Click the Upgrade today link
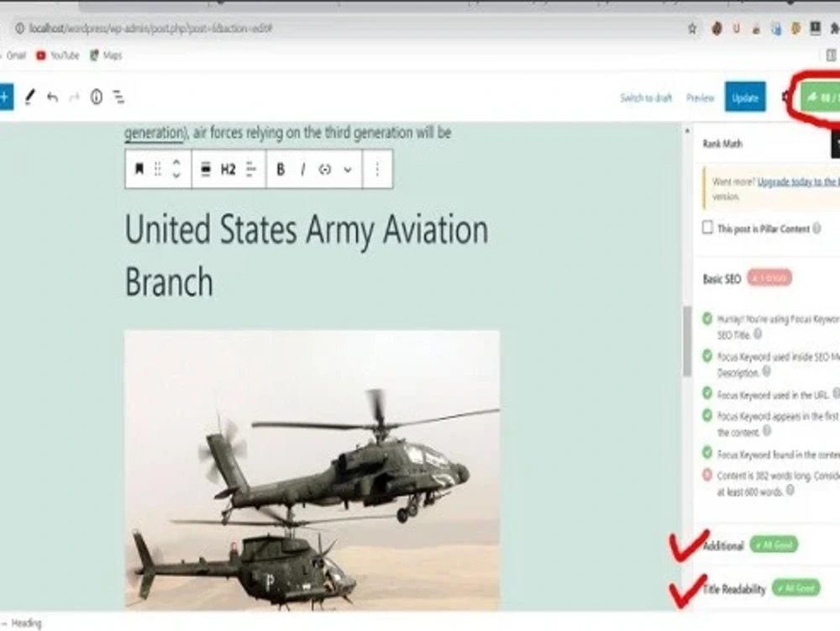Viewport: 840px width, 631px height. click(798, 182)
